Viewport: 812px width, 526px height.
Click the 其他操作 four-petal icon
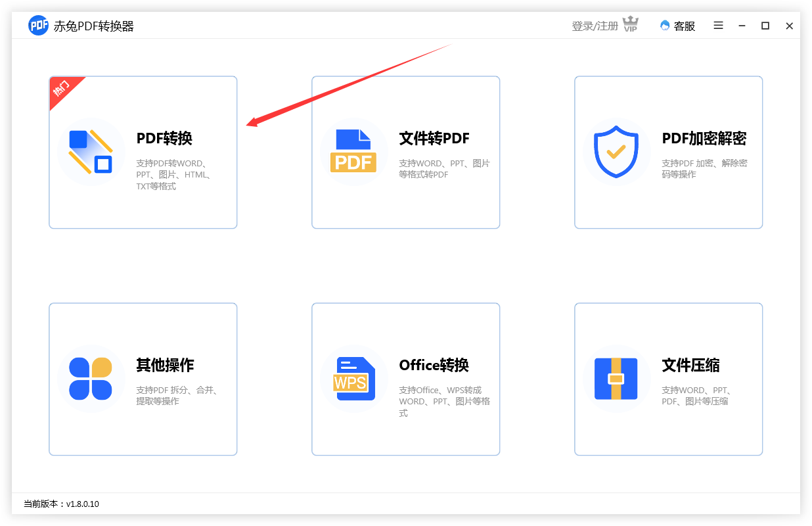click(91, 379)
